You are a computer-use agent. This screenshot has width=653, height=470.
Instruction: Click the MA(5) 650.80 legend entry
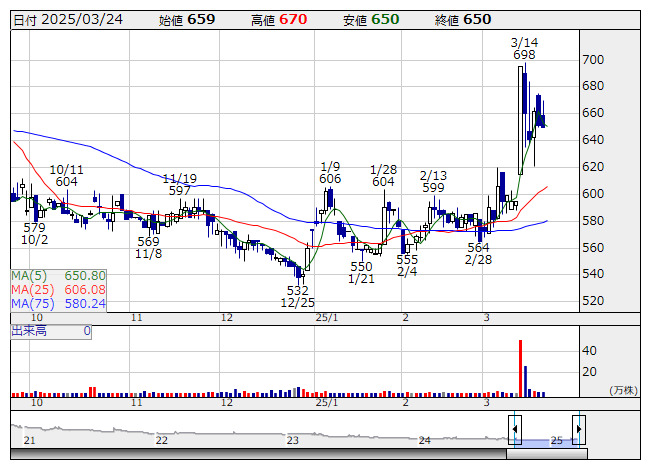(58, 276)
